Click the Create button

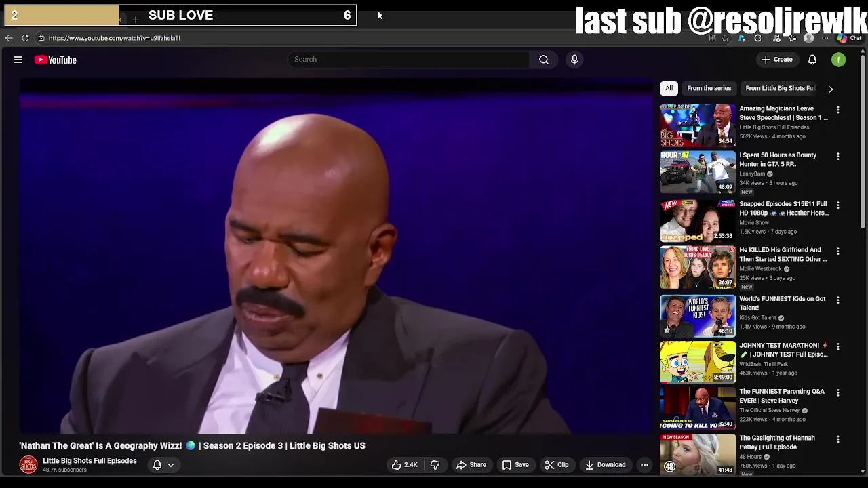pos(777,60)
